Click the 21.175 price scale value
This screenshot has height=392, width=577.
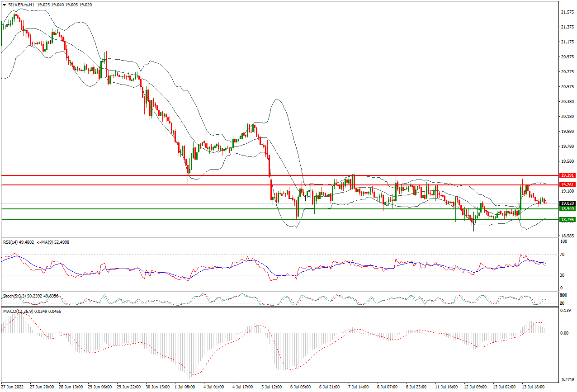click(567, 42)
